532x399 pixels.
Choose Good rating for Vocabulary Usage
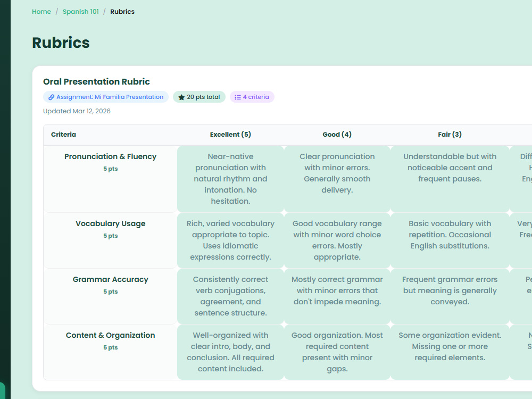tap(337, 240)
